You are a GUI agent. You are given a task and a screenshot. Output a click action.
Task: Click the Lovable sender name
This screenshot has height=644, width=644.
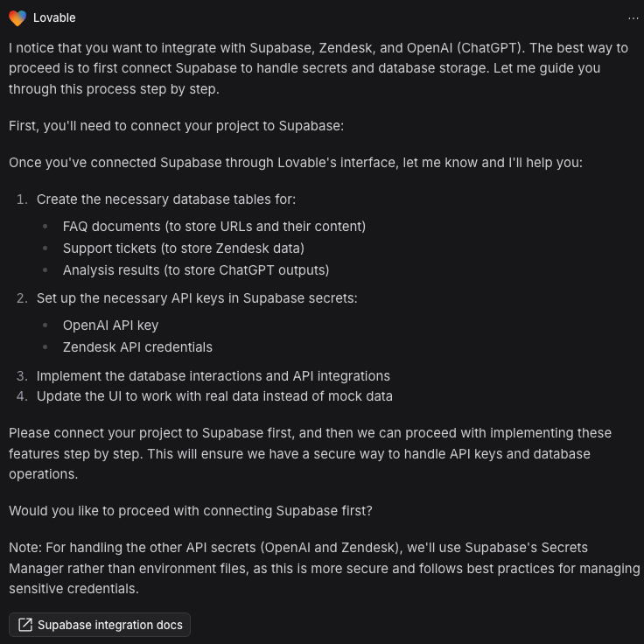tap(54, 17)
